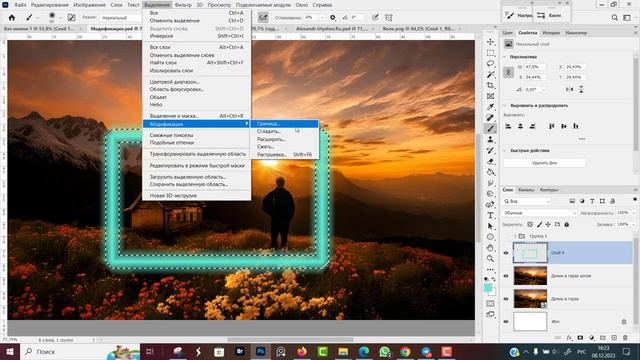Choose Инверсия in Выделение menu
The width and height of the screenshot is (640, 360).
pos(197,36)
